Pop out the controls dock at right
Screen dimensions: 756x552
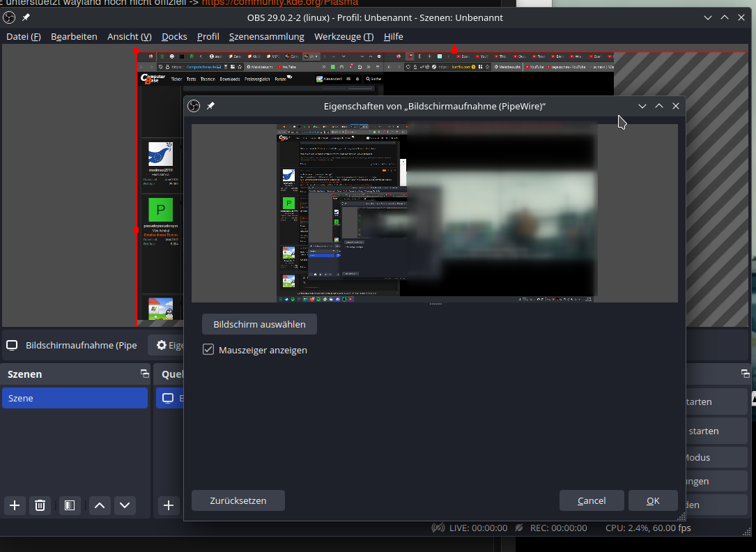coord(746,374)
